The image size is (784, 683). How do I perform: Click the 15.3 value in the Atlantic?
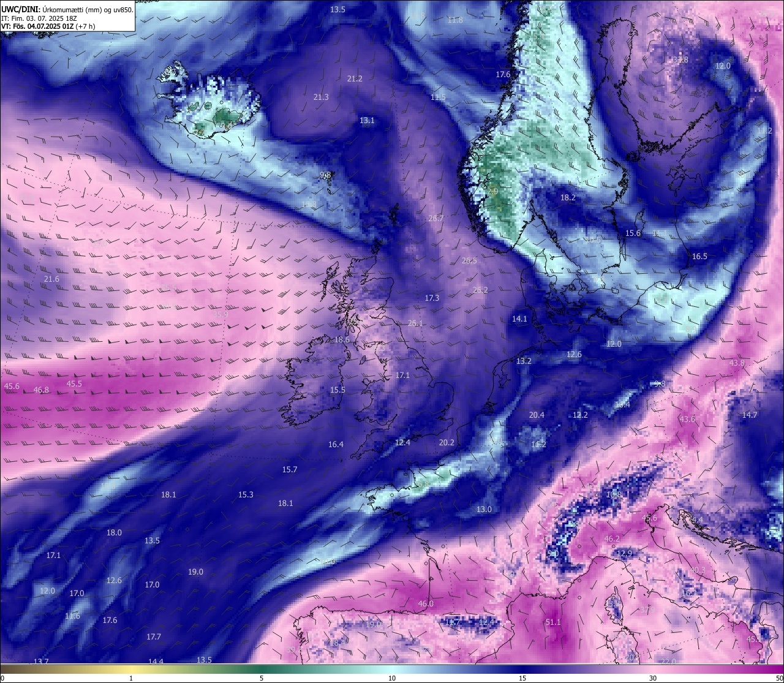246,494
